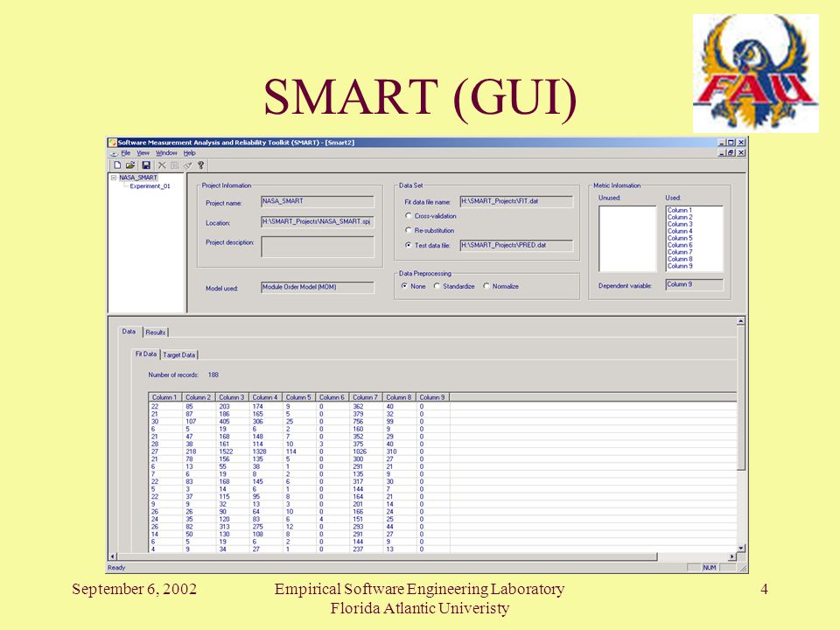Click the Column 4 table header

[265, 397]
